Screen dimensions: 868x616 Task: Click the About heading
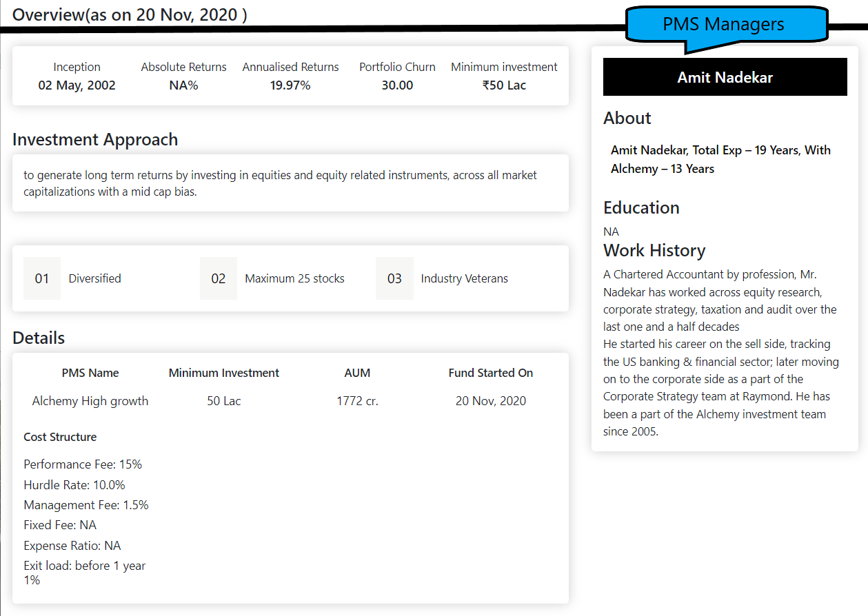(x=627, y=119)
